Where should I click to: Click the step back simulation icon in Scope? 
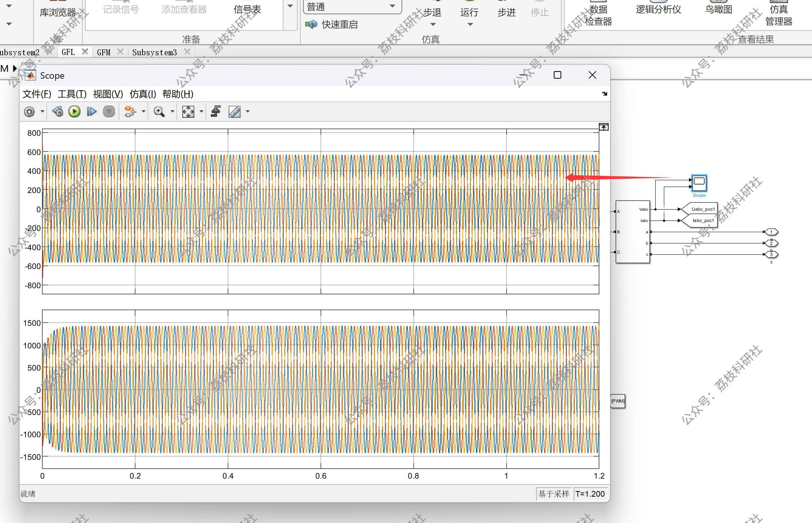pos(58,111)
